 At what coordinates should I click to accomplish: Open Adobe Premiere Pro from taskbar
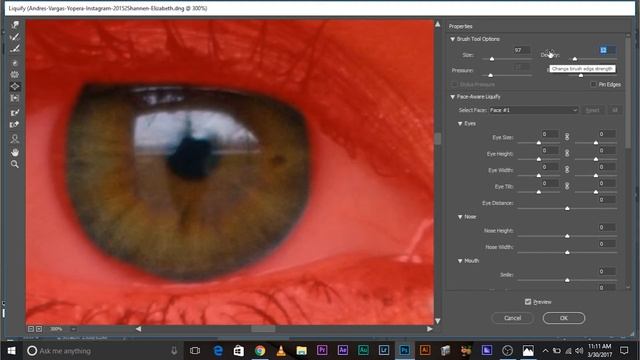click(x=322, y=351)
